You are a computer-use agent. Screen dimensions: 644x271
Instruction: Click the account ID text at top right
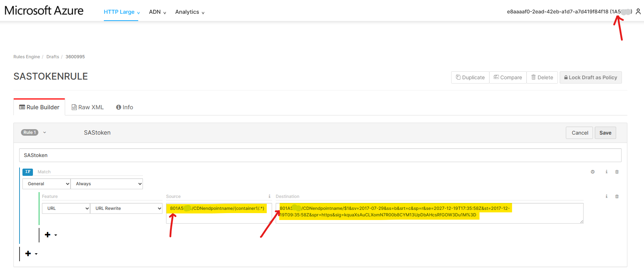click(569, 12)
